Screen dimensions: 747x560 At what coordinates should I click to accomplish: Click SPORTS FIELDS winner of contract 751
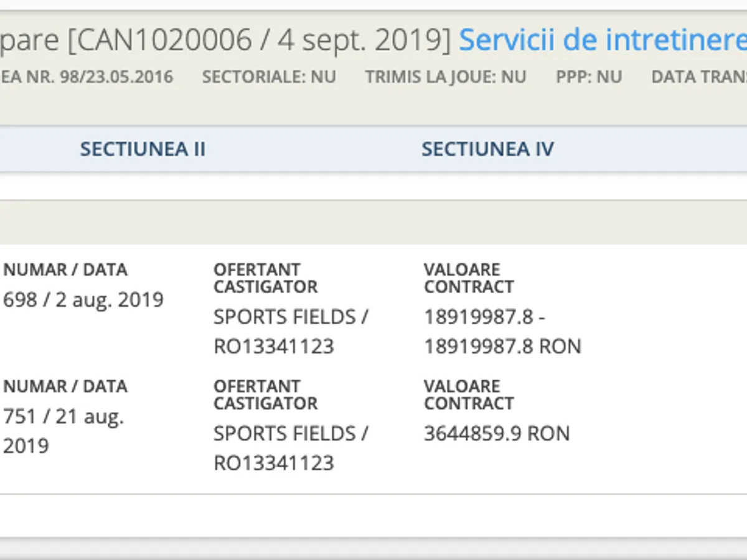tap(291, 448)
